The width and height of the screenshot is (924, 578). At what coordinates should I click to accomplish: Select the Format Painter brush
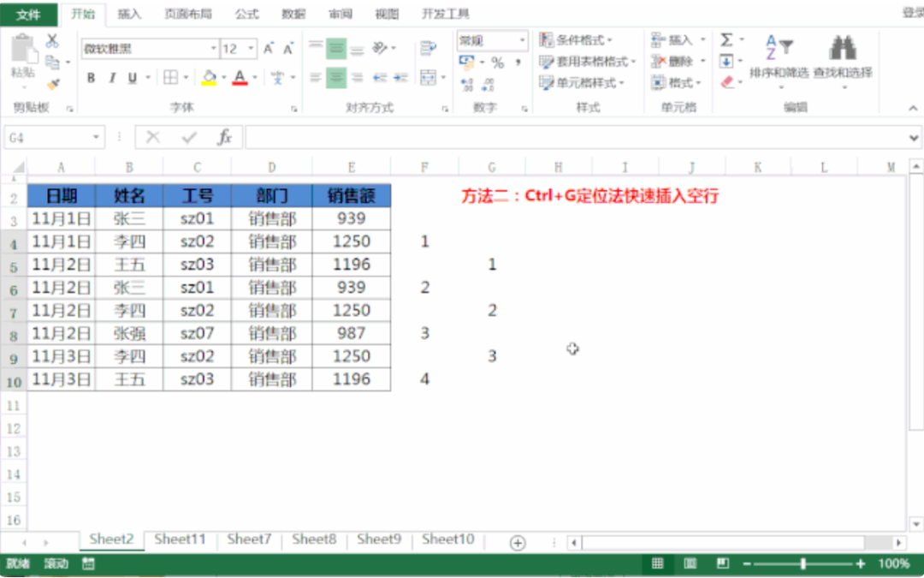53,84
